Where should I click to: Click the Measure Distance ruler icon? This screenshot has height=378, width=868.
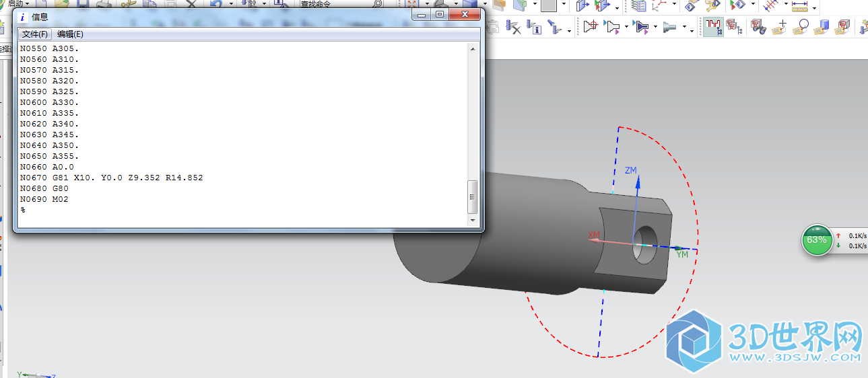799,6
